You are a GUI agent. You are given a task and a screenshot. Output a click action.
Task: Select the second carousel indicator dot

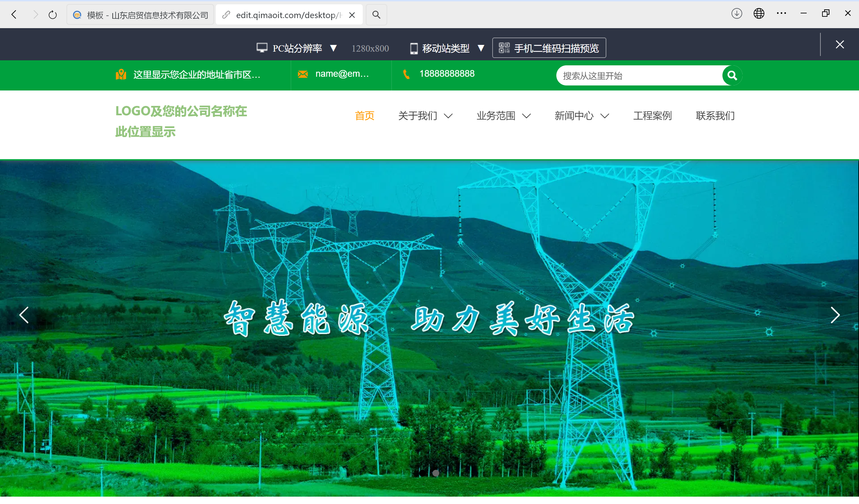(x=435, y=473)
